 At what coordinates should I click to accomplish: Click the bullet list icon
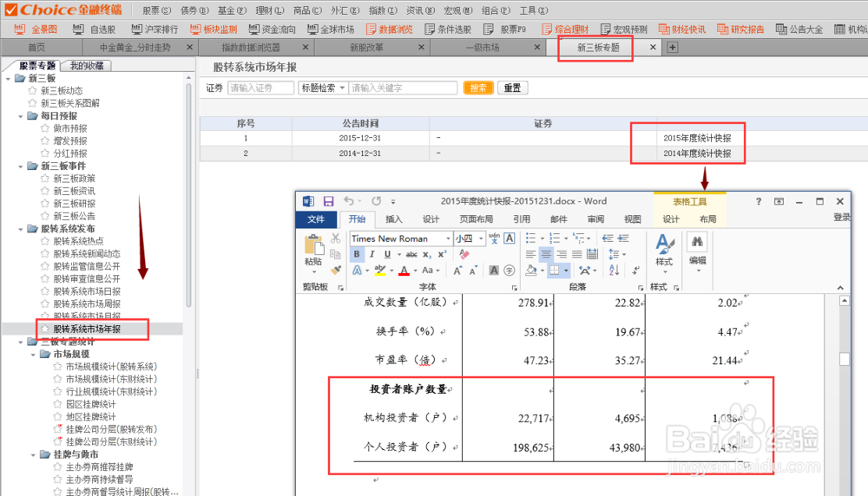click(530, 238)
